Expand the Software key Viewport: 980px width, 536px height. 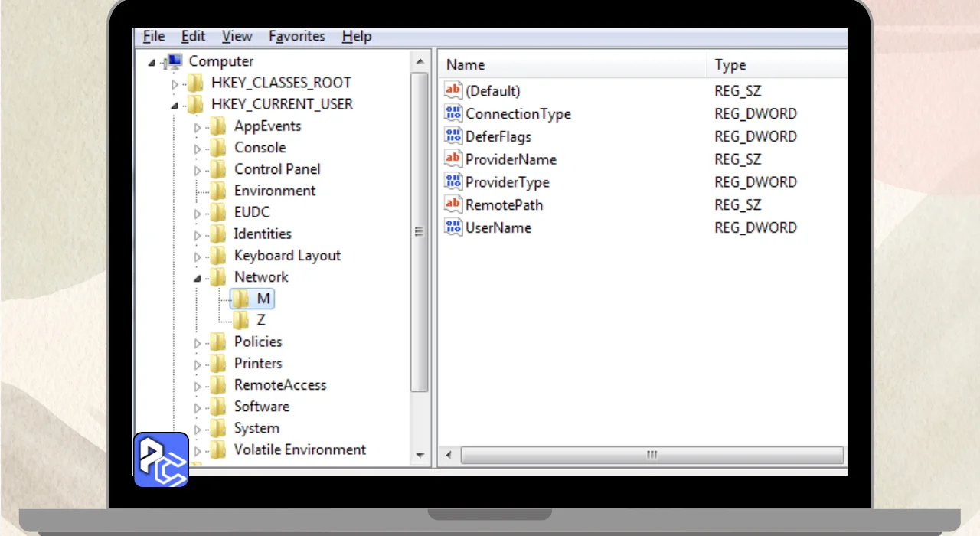pyautogui.click(x=198, y=407)
